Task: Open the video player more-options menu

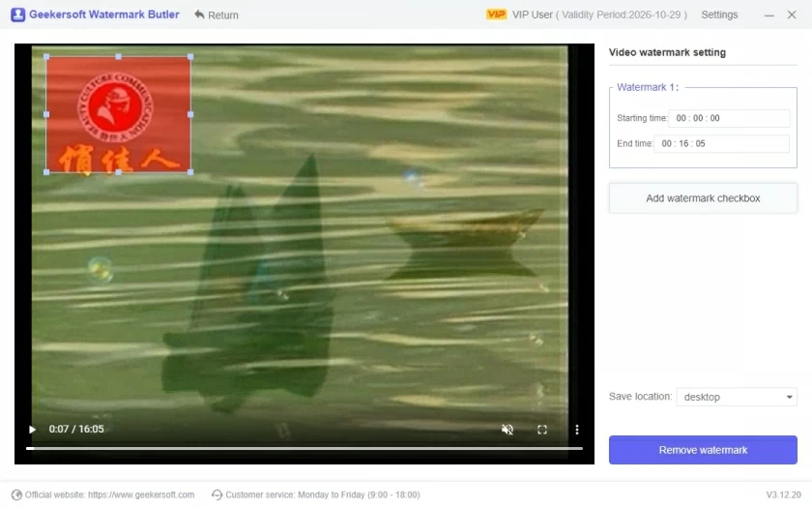Action: (576, 430)
